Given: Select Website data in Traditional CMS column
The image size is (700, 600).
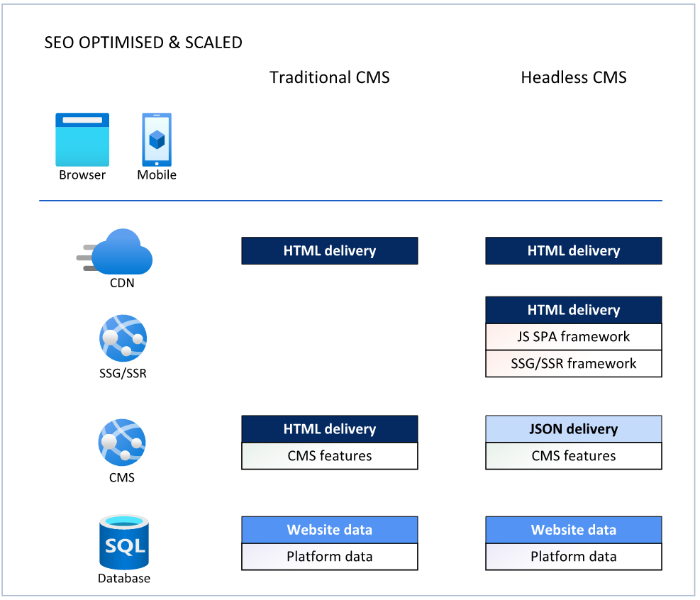Looking at the screenshot, I should [329, 530].
